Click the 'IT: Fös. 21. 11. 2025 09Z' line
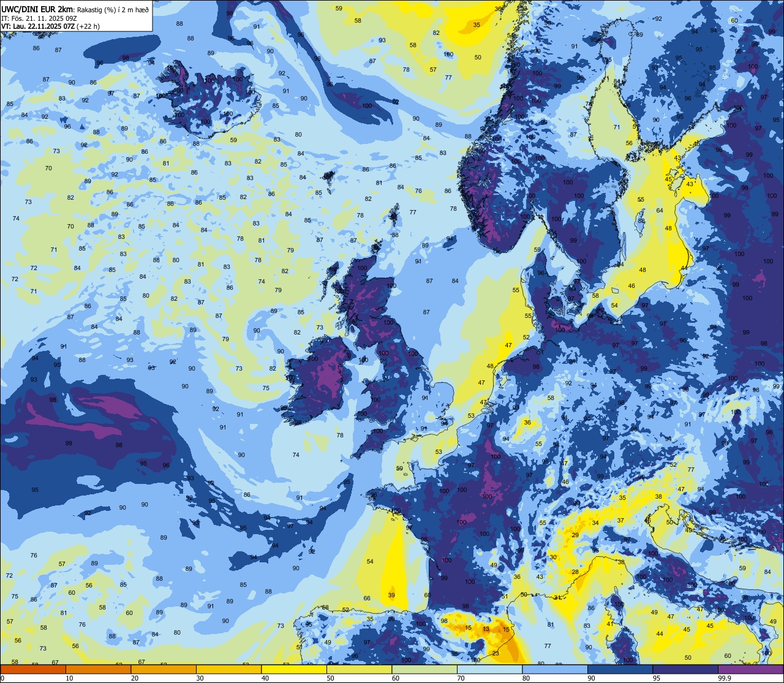 (x=39, y=18)
